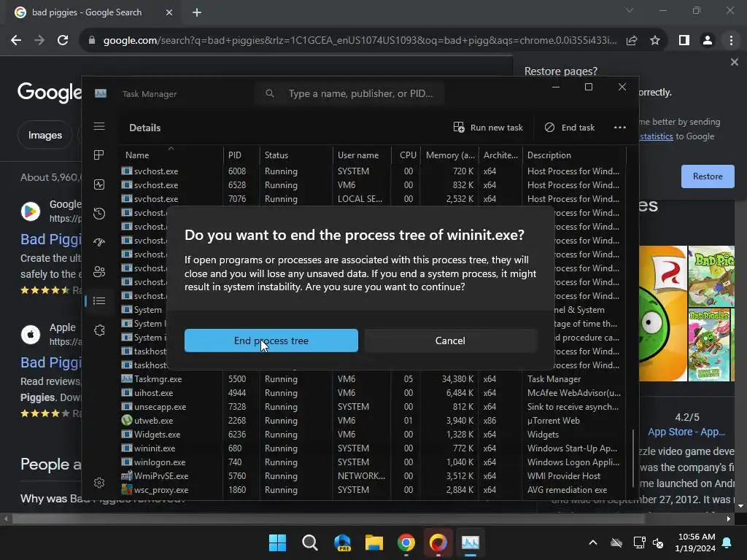Sort by PID column header
Screen dimensions: 747x560
tap(241, 155)
